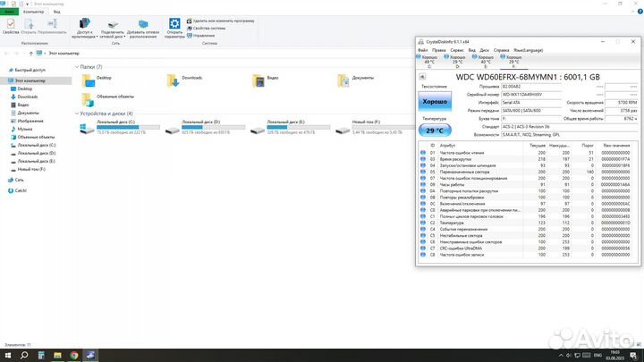Click the taskbar search magnifier icon

[24, 356]
